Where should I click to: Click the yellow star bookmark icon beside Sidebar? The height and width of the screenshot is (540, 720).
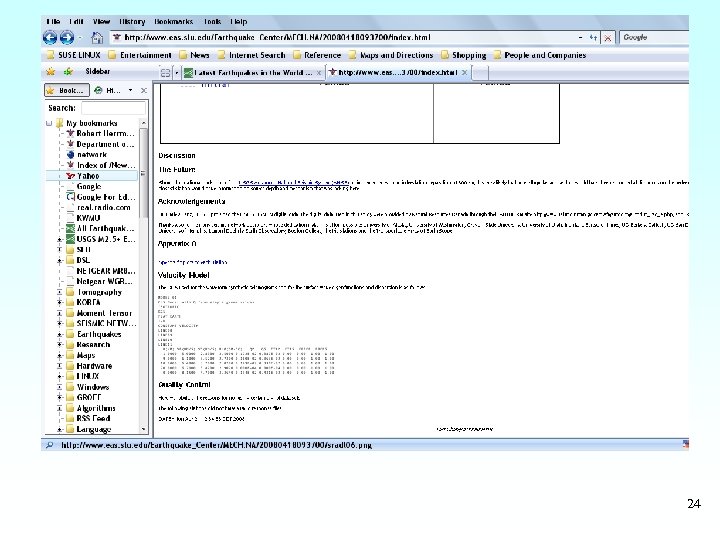coord(51,71)
